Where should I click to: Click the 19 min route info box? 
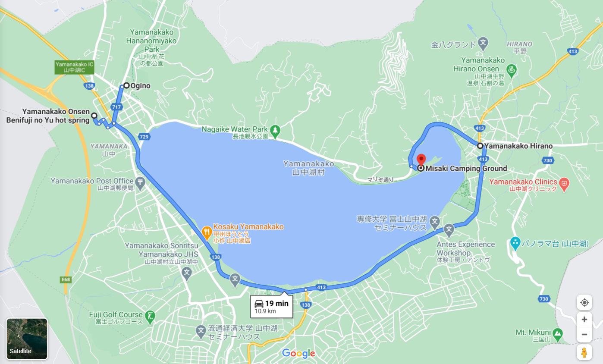pos(271,307)
